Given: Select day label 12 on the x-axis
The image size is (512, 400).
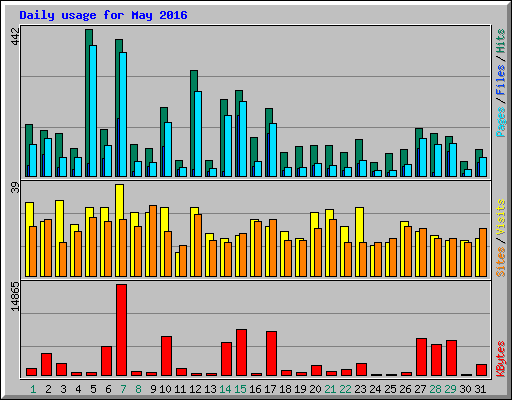Looking at the screenshot, I should [195, 389].
